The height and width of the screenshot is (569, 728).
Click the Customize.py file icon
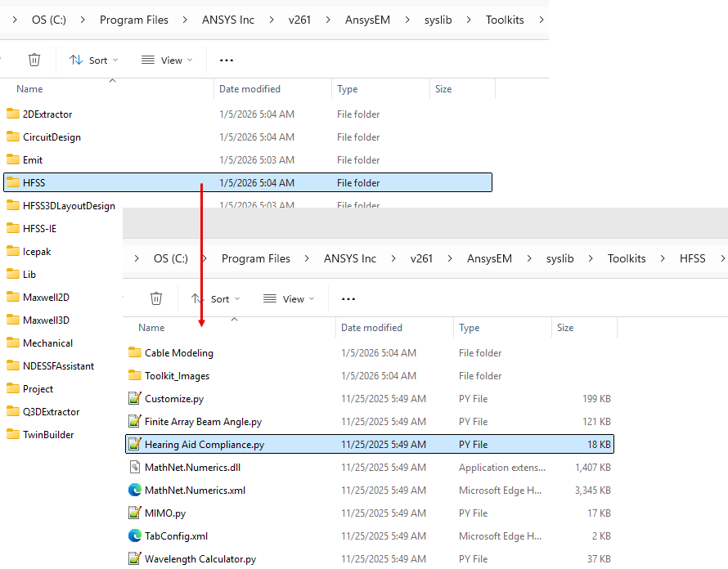[x=135, y=398]
